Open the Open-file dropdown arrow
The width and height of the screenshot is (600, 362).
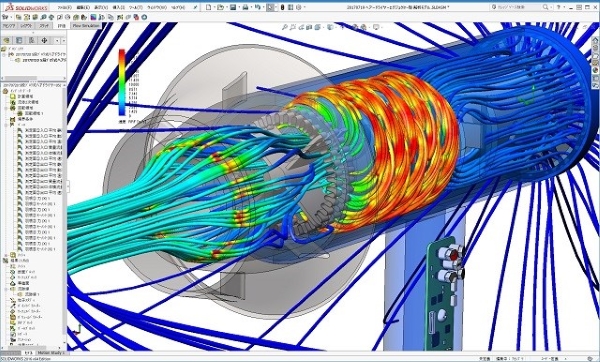click(227, 7)
